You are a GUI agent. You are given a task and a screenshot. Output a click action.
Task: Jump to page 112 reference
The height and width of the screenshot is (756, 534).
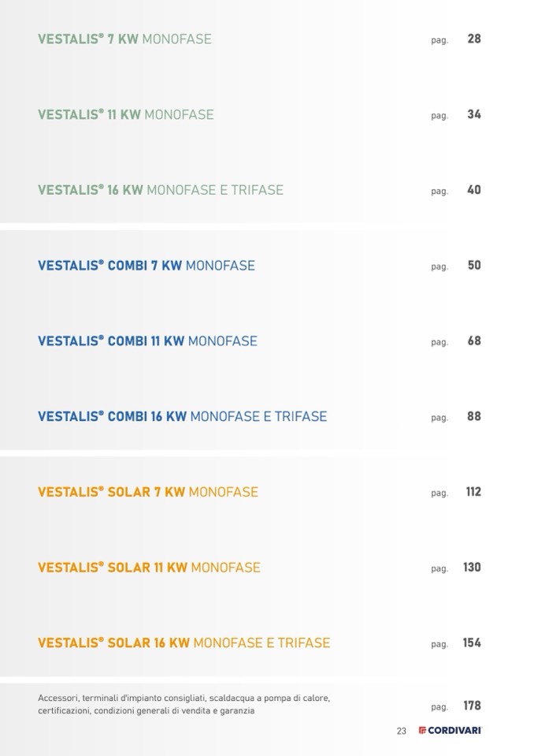(x=473, y=492)
